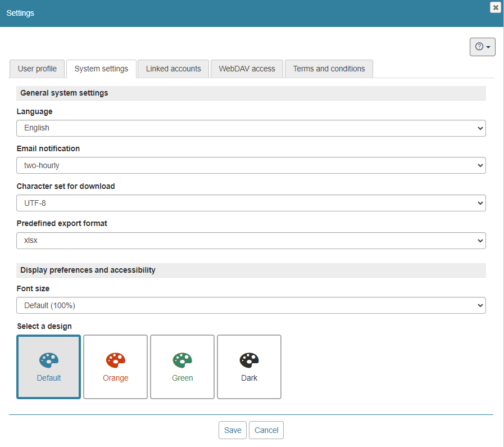Viewport: 504px width, 447px height.
Task: Open the Language dropdown
Action: (x=251, y=128)
